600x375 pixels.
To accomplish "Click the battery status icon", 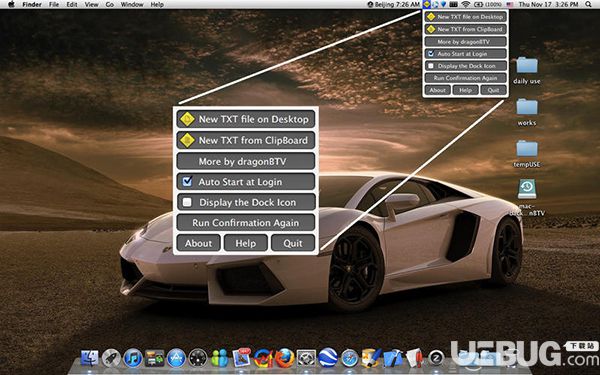I will pos(478,4).
